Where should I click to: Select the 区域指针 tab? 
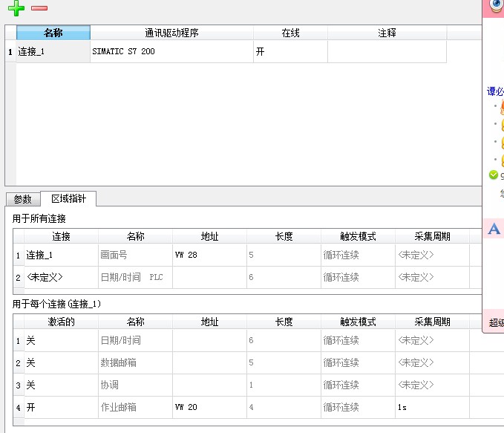coord(68,198)
